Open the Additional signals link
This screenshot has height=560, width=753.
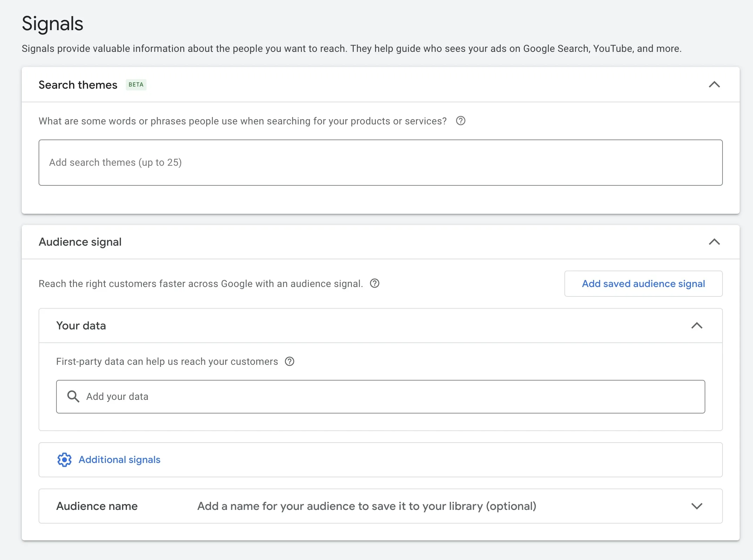coord(120,459)
